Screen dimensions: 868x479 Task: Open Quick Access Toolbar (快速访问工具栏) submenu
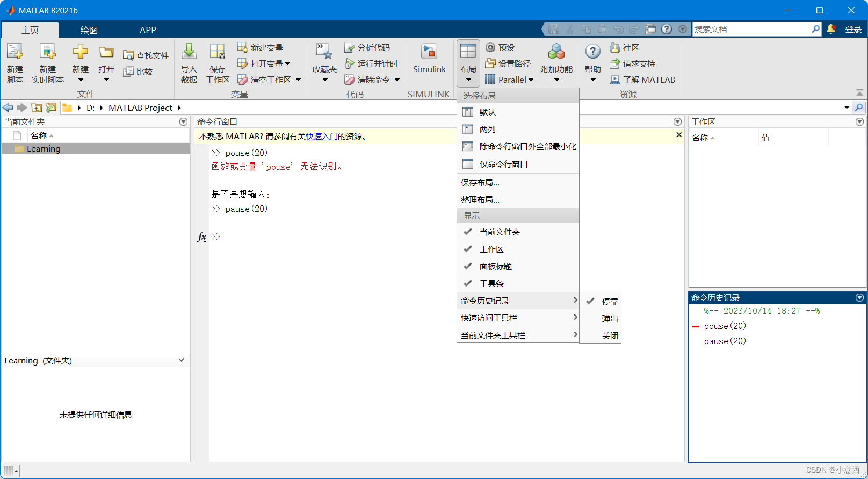[x=518, y=318]
